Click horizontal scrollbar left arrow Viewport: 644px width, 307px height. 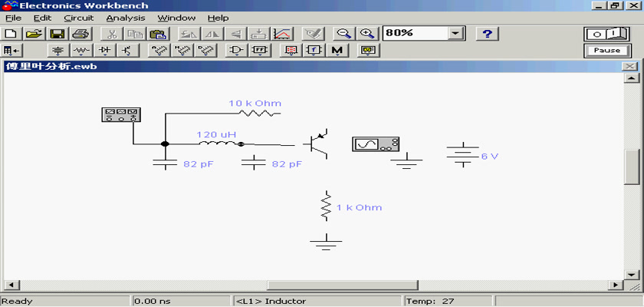(11, 285)
